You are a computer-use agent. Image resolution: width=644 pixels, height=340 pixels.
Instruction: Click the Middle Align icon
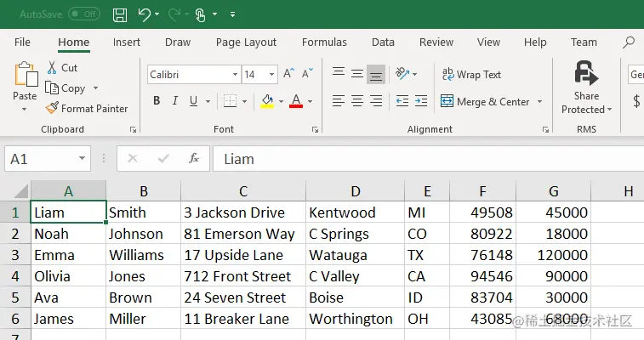[x=357, y=74]
